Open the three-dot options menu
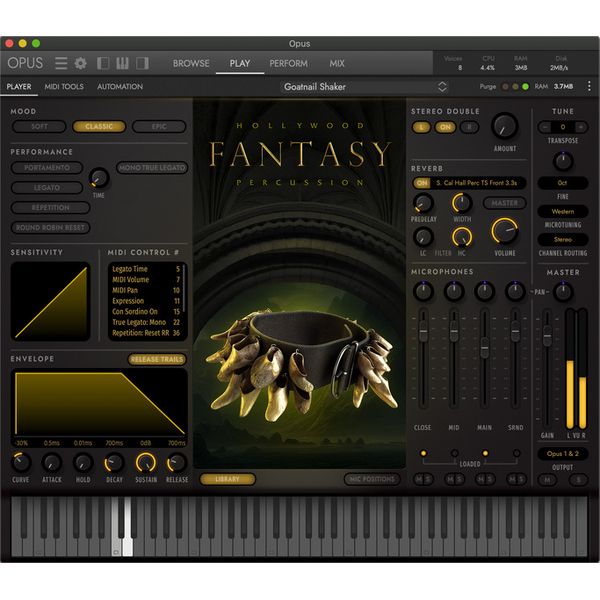Viewport: 600px width, 600px height. 589,86
